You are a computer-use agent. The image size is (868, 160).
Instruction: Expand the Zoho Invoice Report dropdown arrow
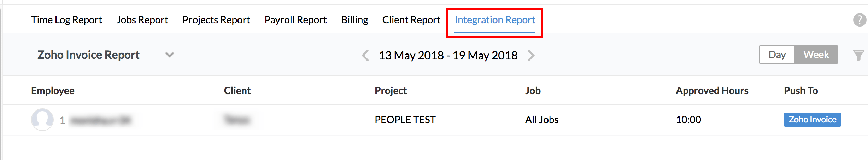[170, 55]
